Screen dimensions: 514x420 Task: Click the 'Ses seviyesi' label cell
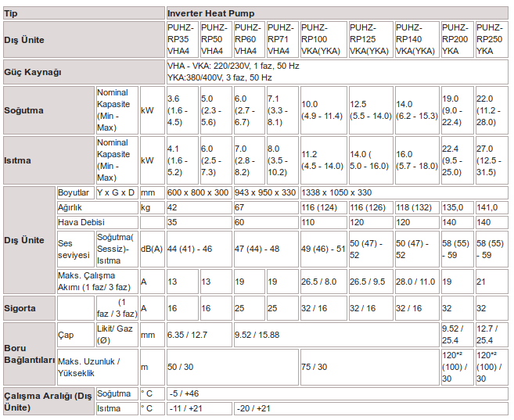point(76,249)
